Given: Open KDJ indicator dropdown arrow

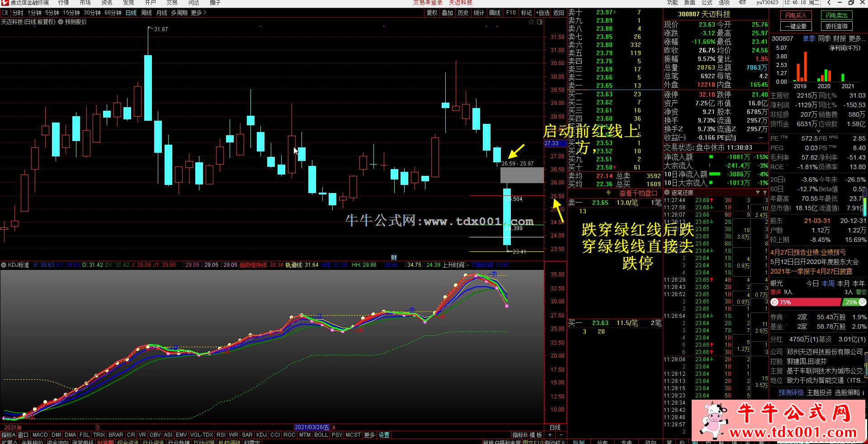Looking at the screenshot, I should click(x=4, y=265).
